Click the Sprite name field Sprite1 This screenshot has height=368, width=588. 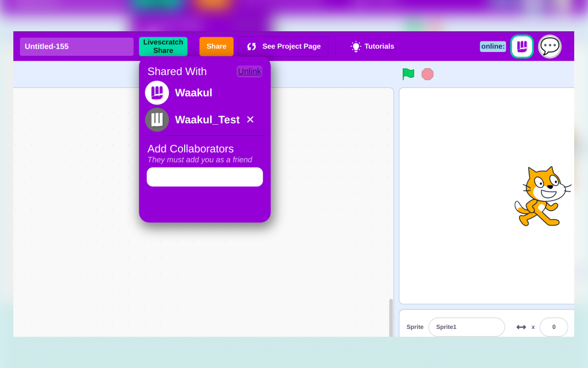pyautogui.click(x=467, y=327)
